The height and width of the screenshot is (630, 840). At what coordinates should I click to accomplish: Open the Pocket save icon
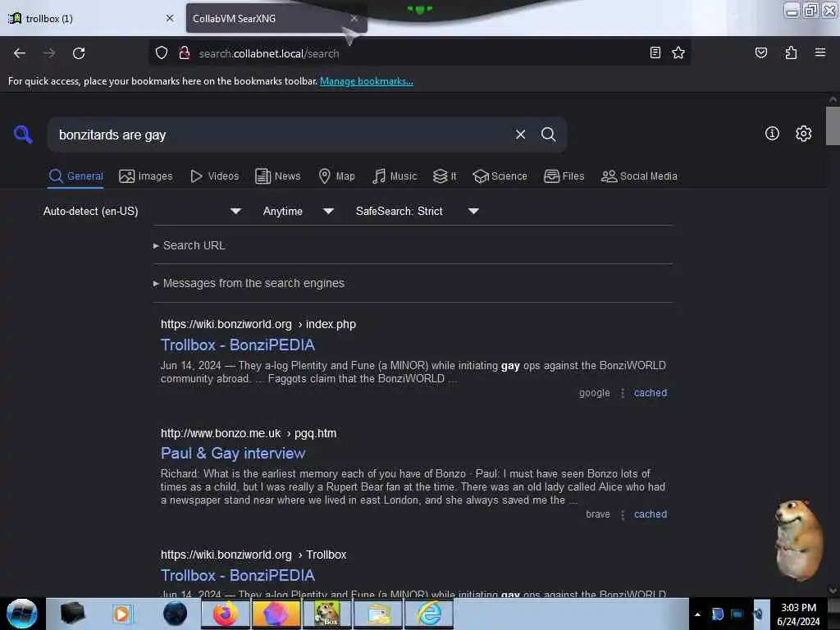(760, 52)
